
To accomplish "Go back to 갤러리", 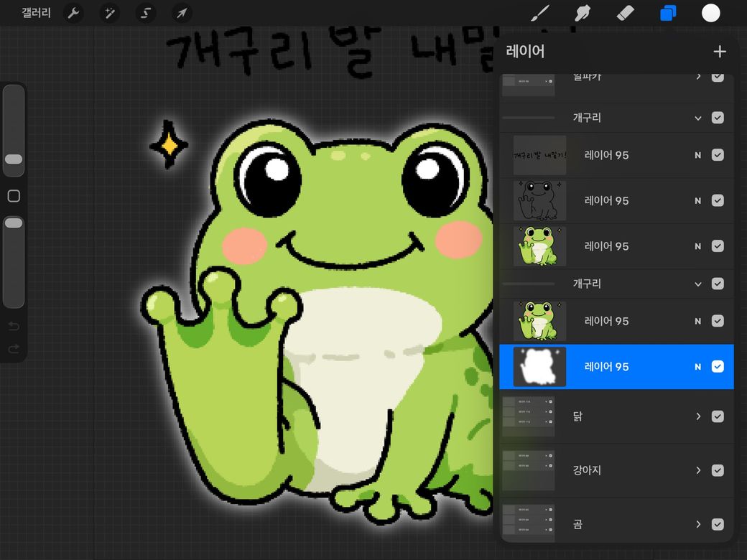I will [36, 13].
